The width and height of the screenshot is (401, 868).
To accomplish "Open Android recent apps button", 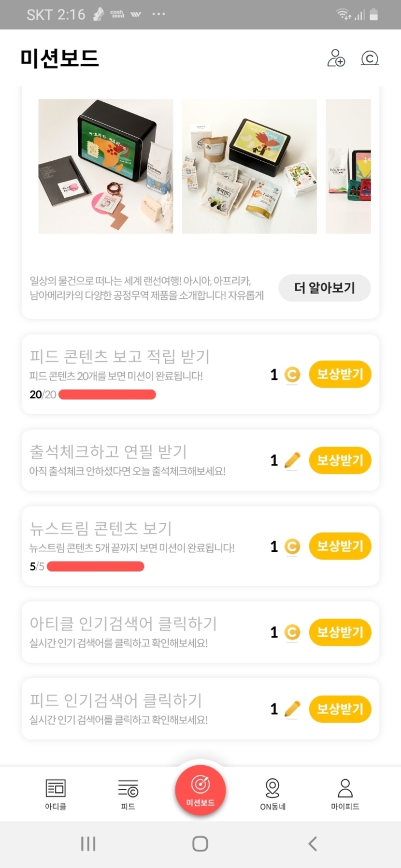I will click(x=88, y=844).
